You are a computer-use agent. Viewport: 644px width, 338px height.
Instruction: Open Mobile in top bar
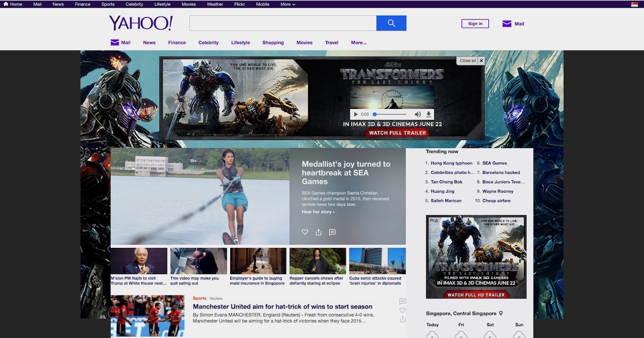[263, 4]
